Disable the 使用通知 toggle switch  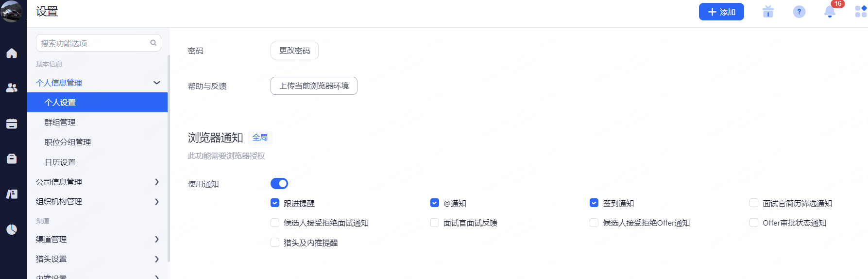[279, 183]
